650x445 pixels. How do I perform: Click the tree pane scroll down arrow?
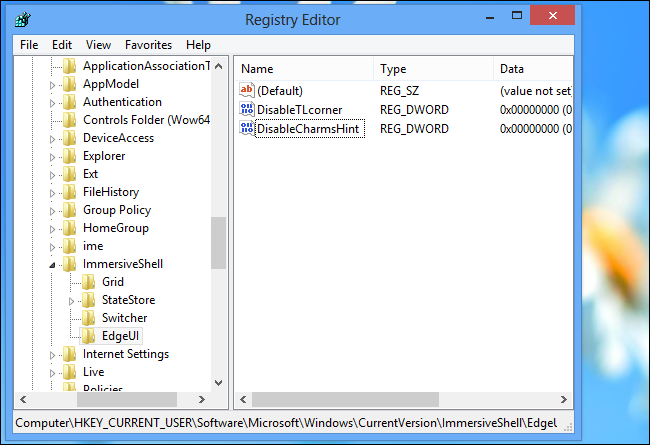point(218,383)
